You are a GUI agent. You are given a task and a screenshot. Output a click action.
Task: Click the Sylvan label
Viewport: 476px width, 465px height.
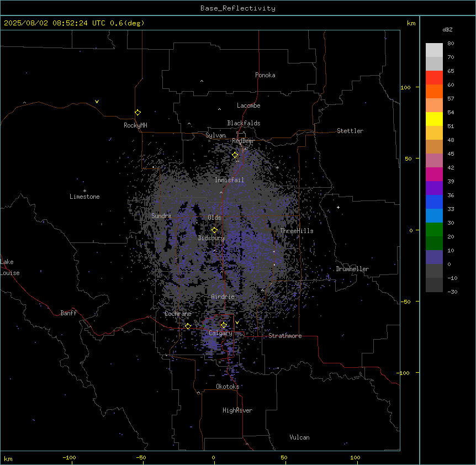[215, 135]
